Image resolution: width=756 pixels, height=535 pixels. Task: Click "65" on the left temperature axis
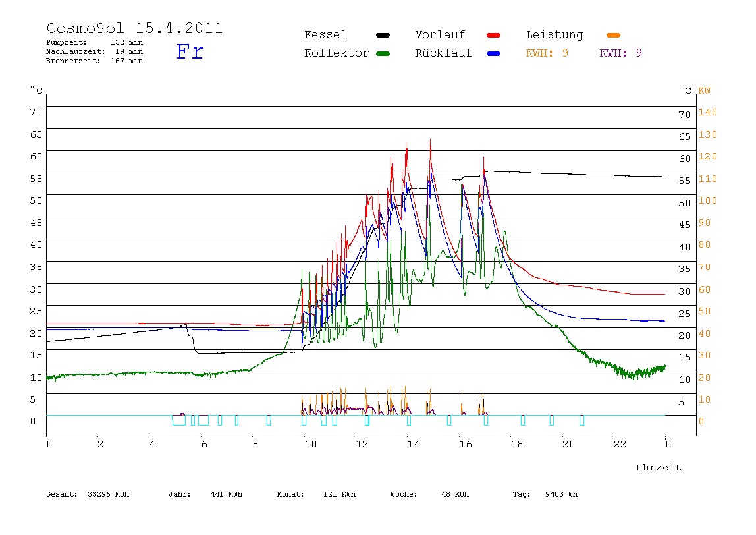[x=36, y=134]
